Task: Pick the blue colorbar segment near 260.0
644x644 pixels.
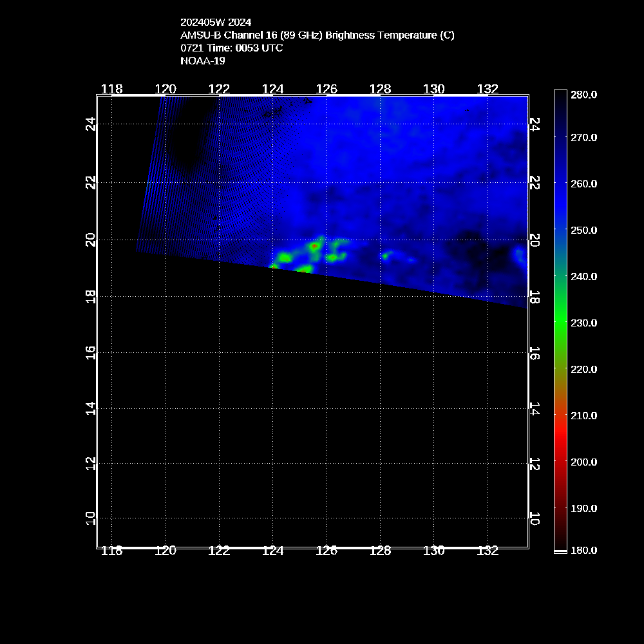Action: [560, 184]
